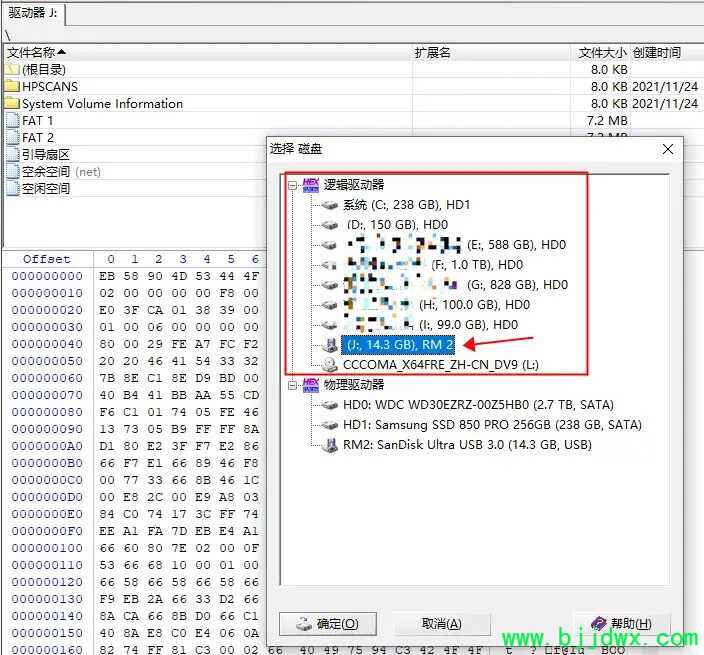Select the 空余空间 (net) entry name
Viewport: 704px width, 655px height.
pyautogui.click(x=62, y=171)
